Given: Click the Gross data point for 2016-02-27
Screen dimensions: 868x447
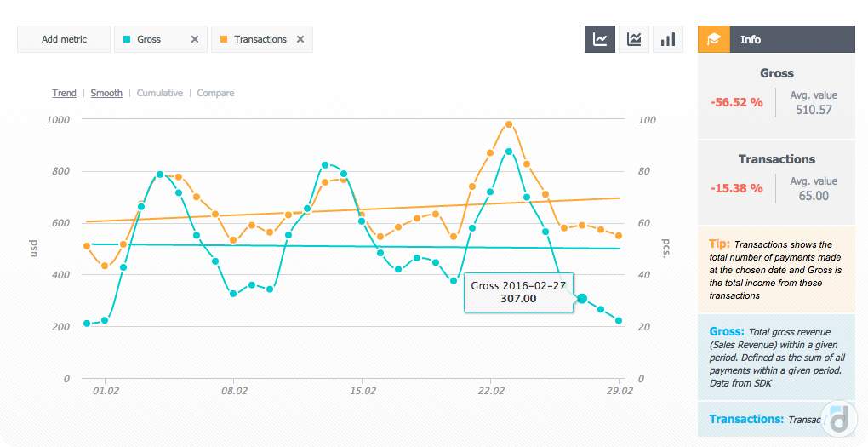Looking at the screenshot, I should (x=582, y=298).
